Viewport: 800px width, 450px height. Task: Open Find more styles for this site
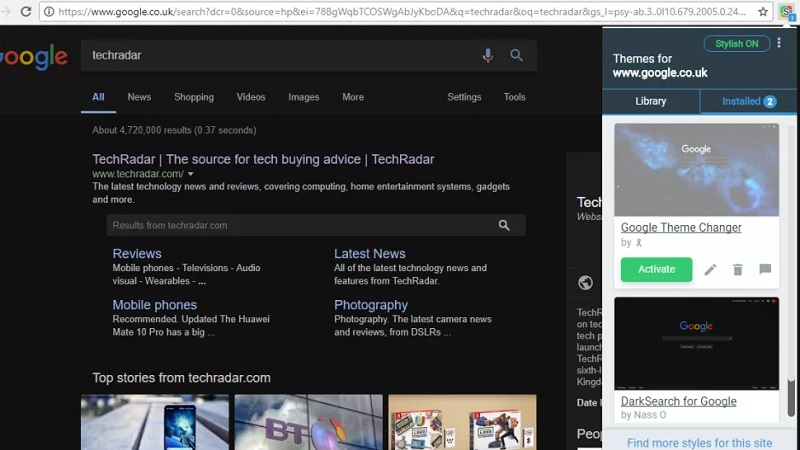pos(699,443)
